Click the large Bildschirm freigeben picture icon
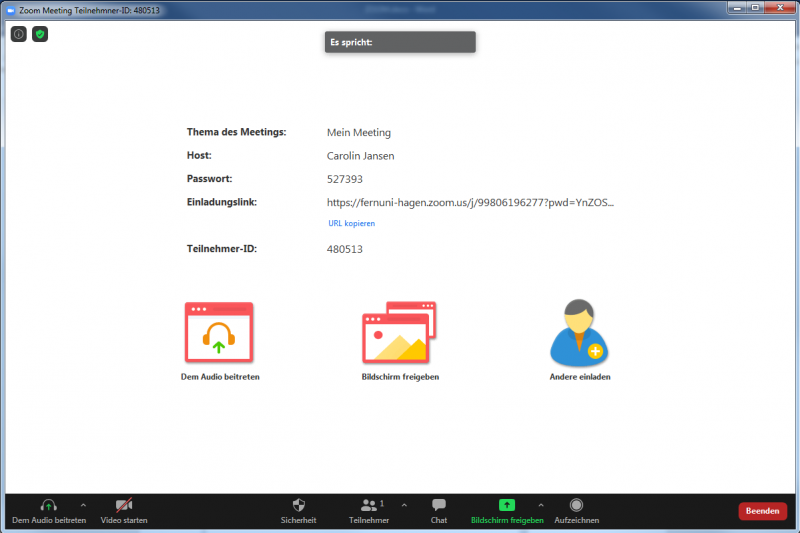The height and width of the screenshot is (533, 800). pos(399,332)
